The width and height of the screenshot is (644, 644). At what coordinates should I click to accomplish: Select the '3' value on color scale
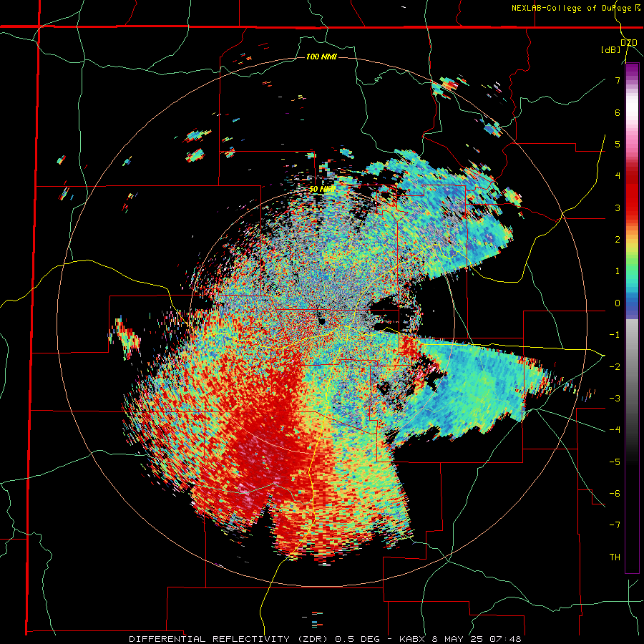[x=618, y=208]
